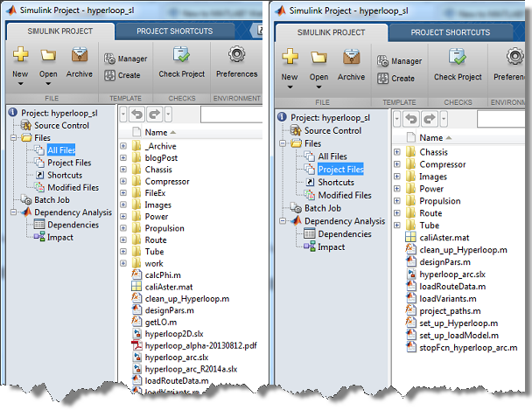
Task: Click the New icon in the left window
Action: (x=21, y=57)
